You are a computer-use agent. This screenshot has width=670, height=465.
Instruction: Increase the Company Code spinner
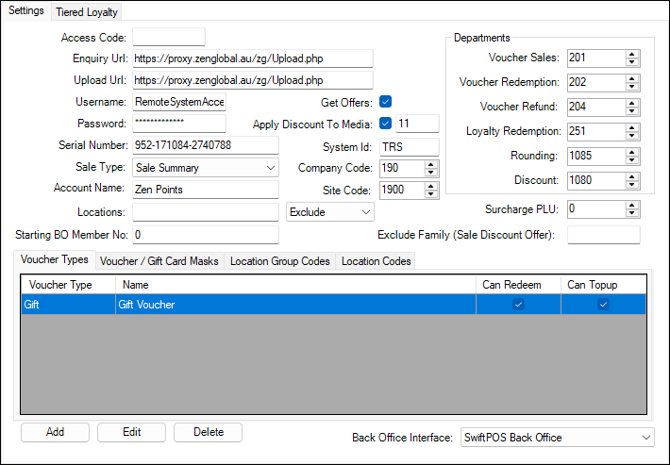[x=431, y=163]
